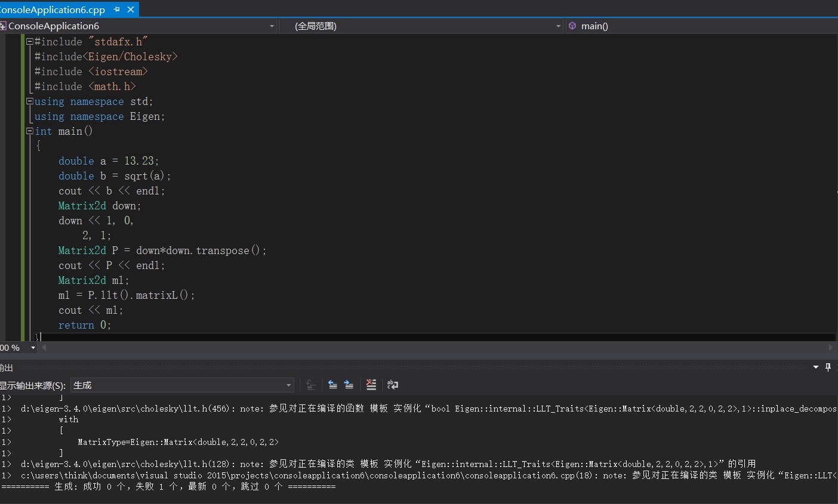838x504 pixels.
Task: Click the clear all output icon
Action: pyautogui.click(x=371, y=385)
